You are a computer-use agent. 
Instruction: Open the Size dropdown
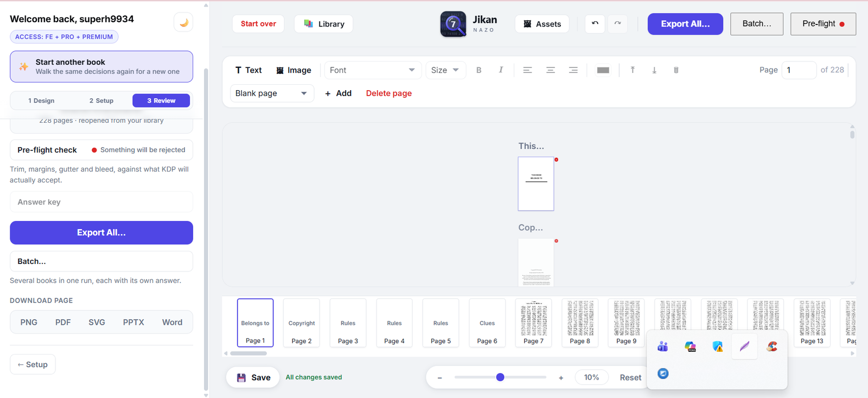pyautogui.click(x=445, y=70)
